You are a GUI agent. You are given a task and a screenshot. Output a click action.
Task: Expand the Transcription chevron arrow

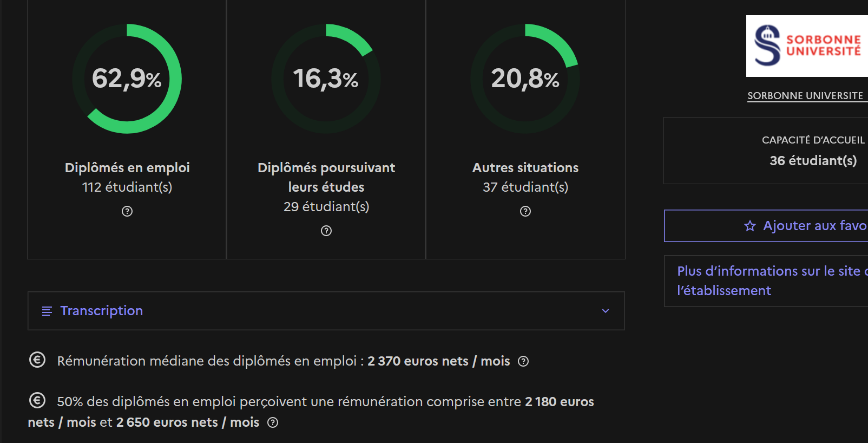(606, 311)
